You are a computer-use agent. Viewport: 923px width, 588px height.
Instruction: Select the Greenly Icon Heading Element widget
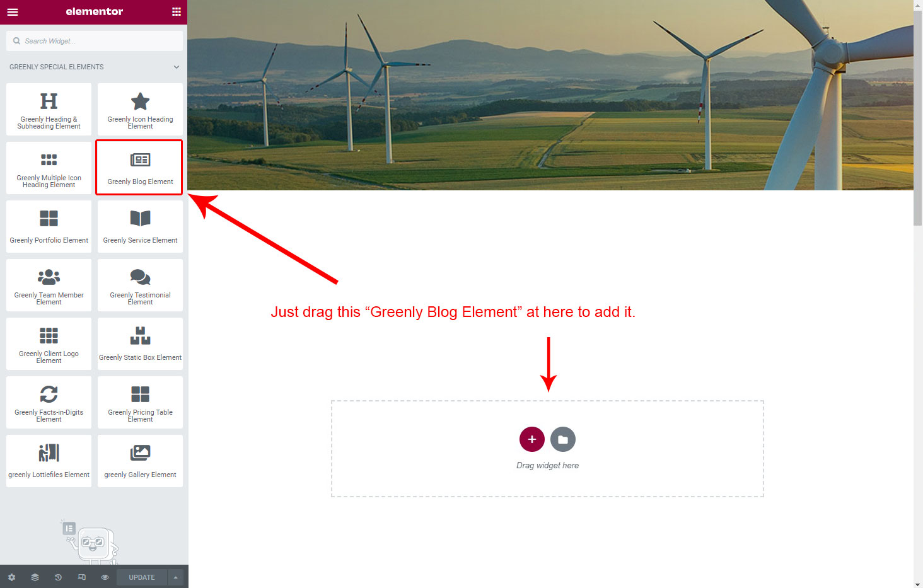[x=140, y=109]
